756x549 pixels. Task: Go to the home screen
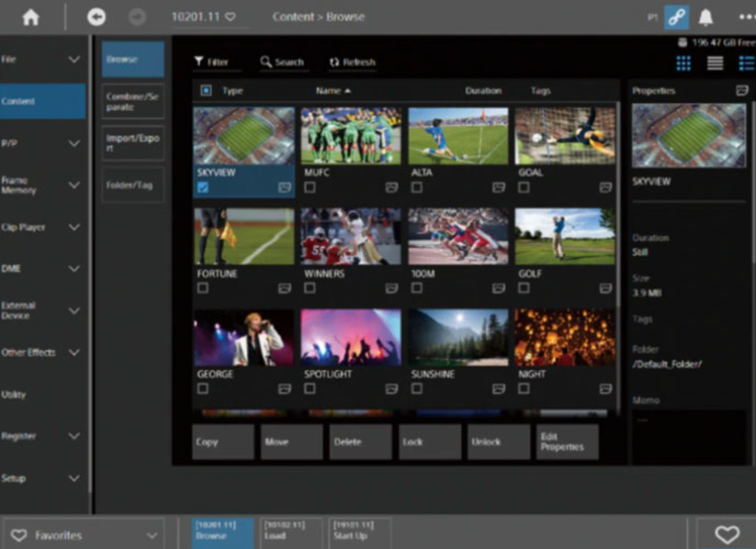(x=31, y=18)
